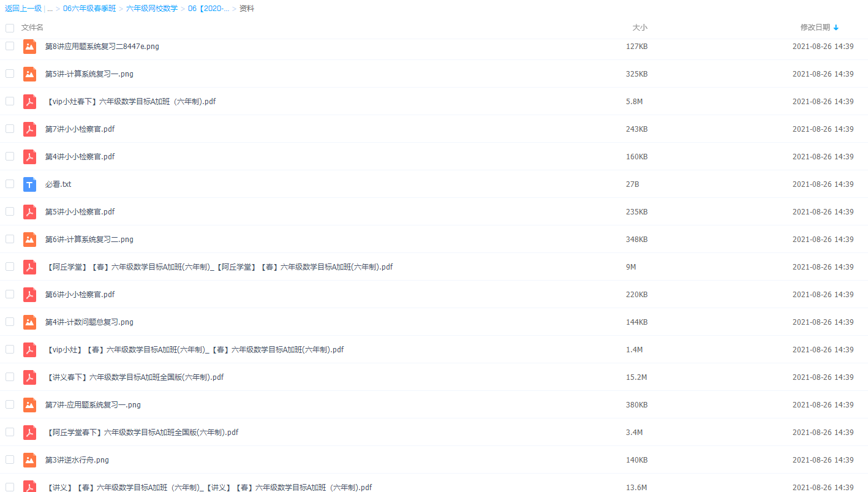868x492 pixels.
Task: Click the image icon for 第8讲应用题系统复习二8447e.png
Action: (x=29, y=47)
